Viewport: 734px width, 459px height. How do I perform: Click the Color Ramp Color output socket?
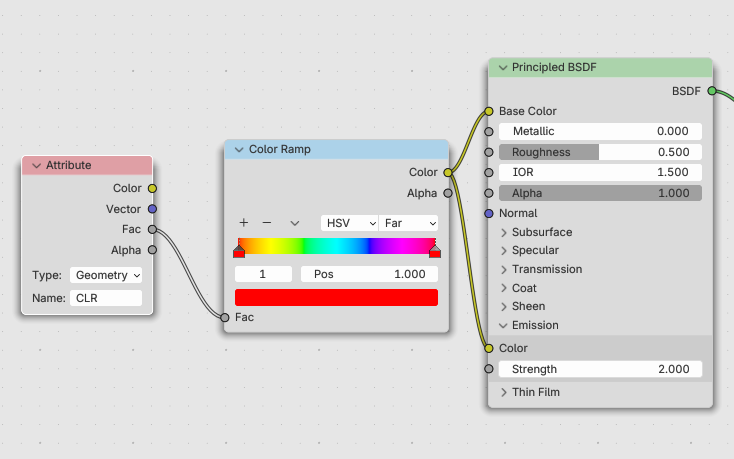point(448,173)
